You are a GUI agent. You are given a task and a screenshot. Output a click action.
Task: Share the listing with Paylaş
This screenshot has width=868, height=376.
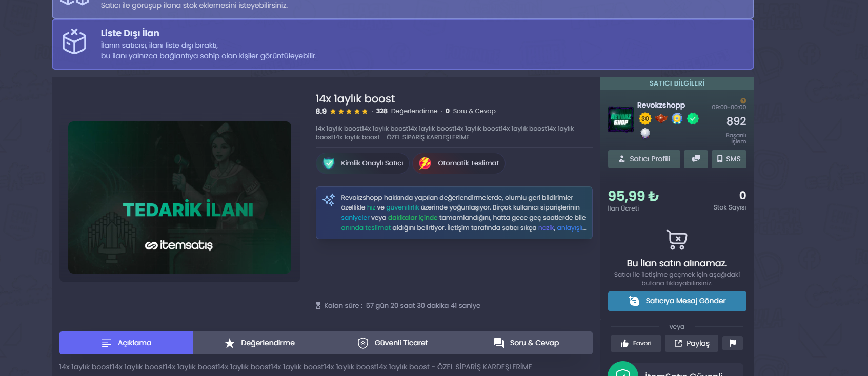click(692, 343)
